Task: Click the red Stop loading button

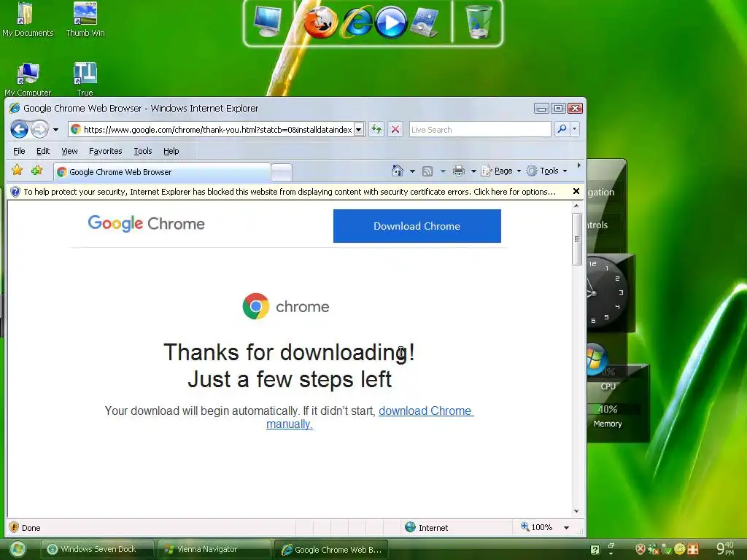Action: coord(395,129)
